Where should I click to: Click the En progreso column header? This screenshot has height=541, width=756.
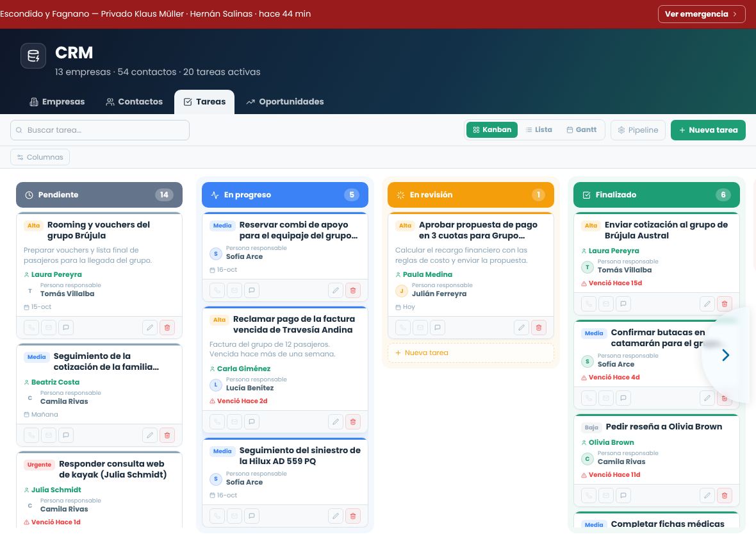[x=285, y=195]
